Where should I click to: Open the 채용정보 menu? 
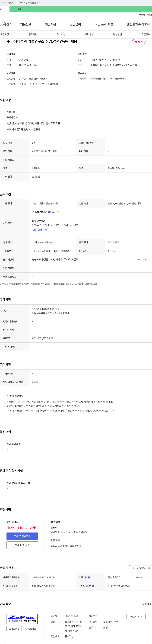(x=25, y=24)
